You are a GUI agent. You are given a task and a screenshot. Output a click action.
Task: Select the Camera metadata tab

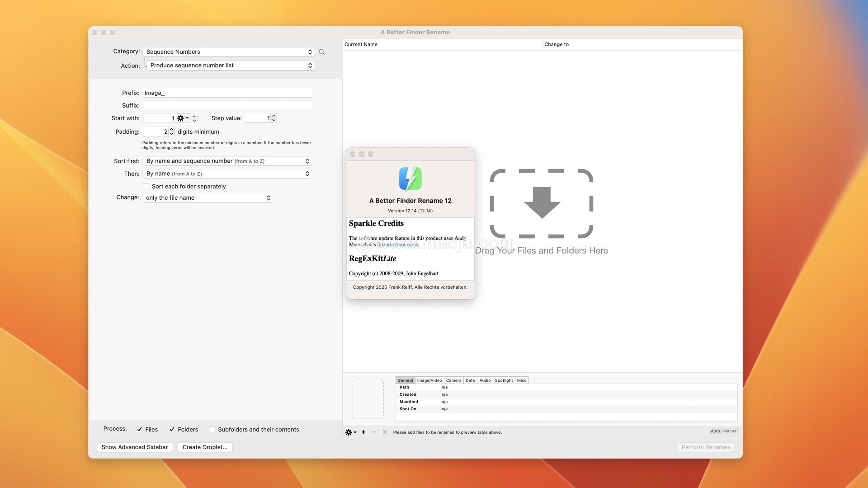point(453,380)
